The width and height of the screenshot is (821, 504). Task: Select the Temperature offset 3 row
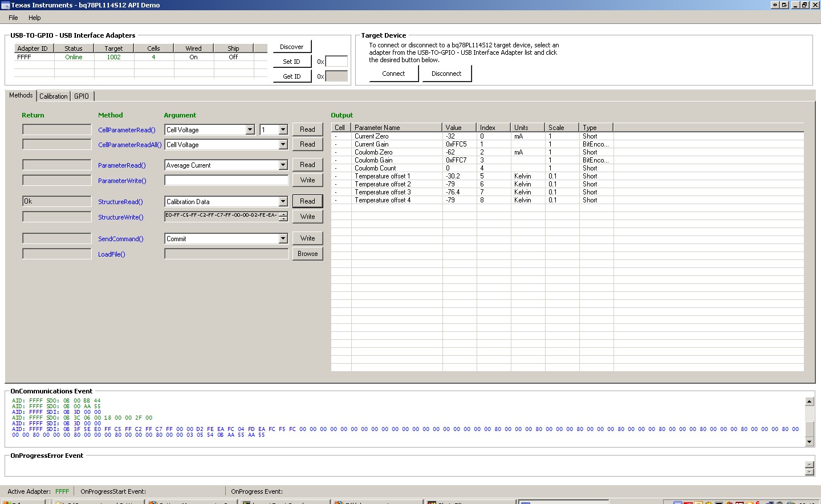[x=567, y=192]
